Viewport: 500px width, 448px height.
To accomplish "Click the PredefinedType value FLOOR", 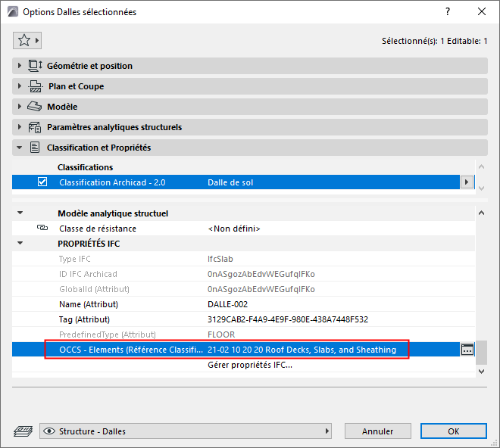I will [221, 334].
